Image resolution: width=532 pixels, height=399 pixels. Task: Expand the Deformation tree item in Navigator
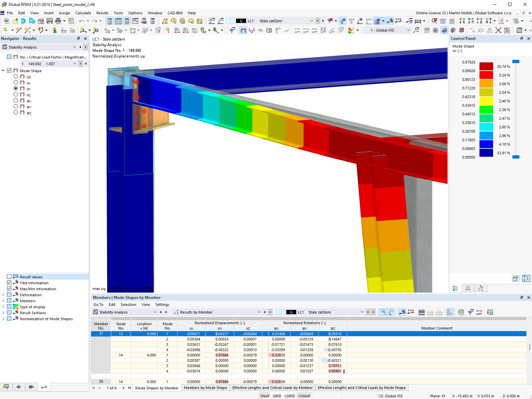click(x=3, y=295)
